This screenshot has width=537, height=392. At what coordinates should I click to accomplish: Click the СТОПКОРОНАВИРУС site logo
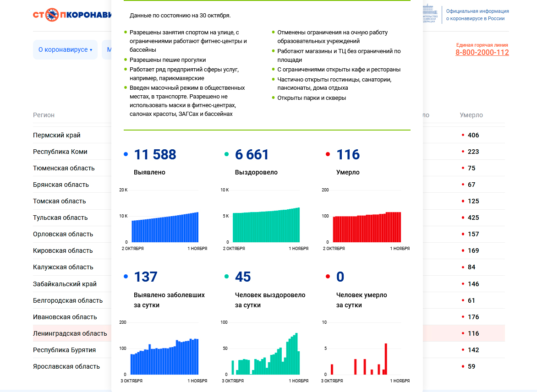[72, 15]
